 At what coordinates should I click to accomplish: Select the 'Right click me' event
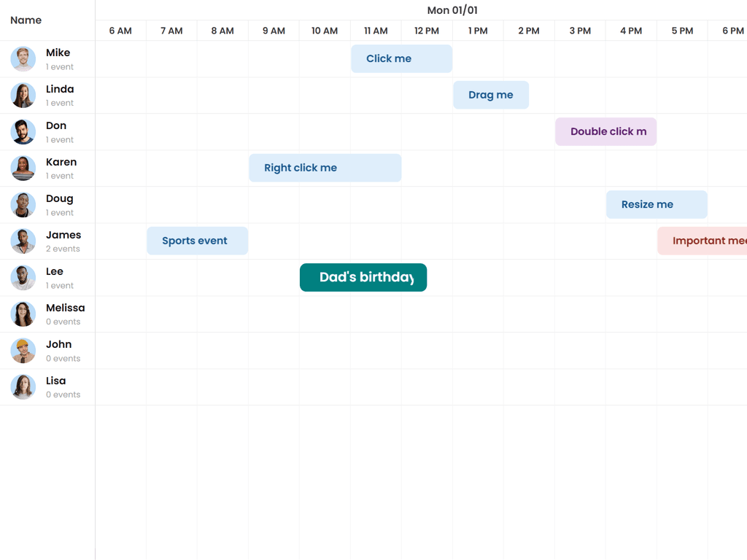point(325,168)
